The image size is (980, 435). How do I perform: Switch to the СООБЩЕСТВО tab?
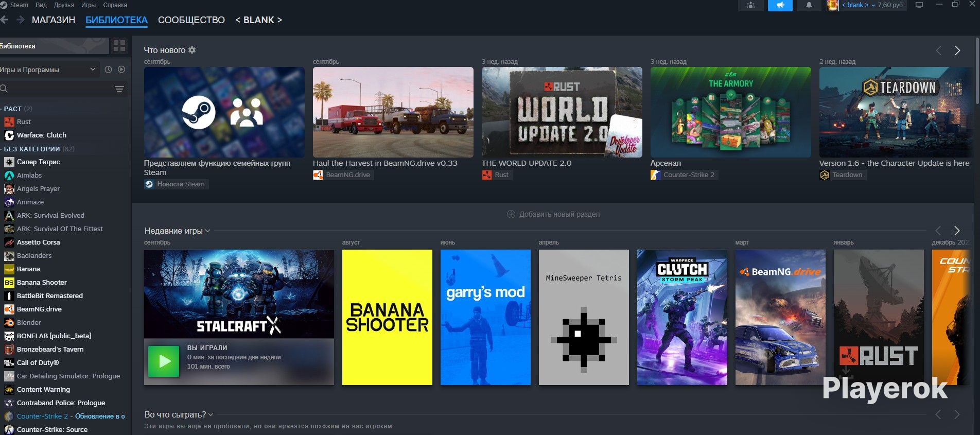191,20
